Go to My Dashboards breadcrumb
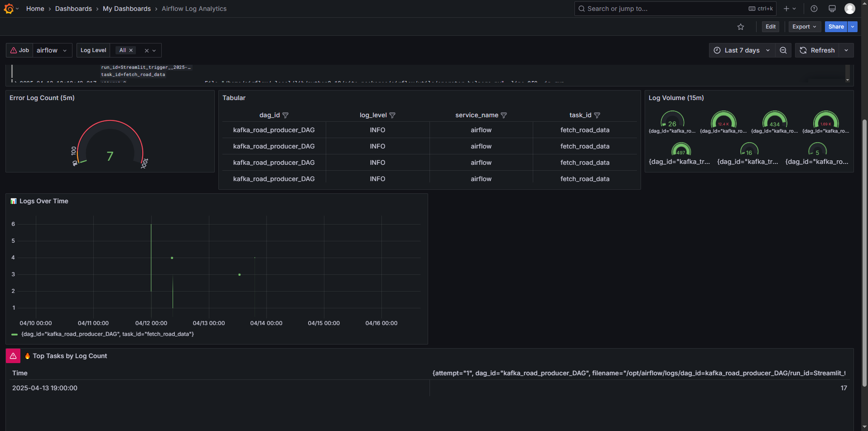Screen dimensions: 868x431 [x=127, y=8]
